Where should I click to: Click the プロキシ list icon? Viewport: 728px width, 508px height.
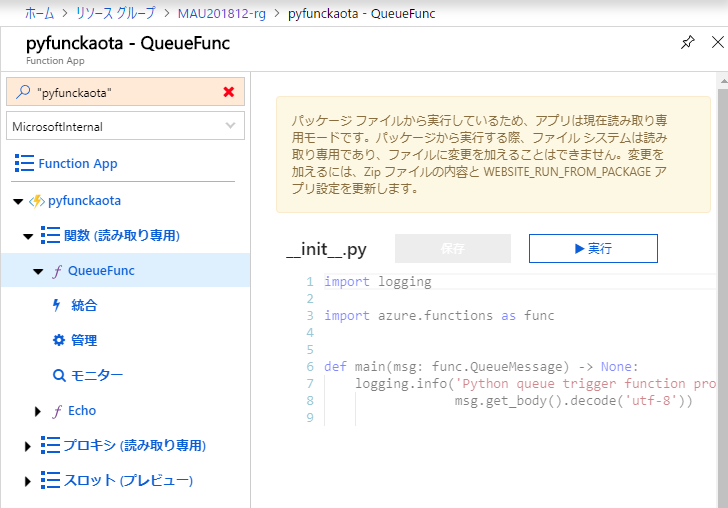coord(50,445)
